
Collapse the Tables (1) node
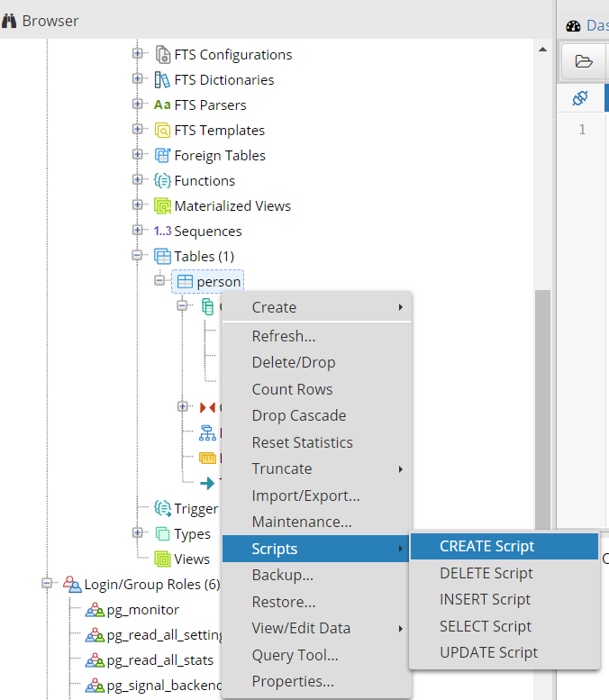pos(138,255)
